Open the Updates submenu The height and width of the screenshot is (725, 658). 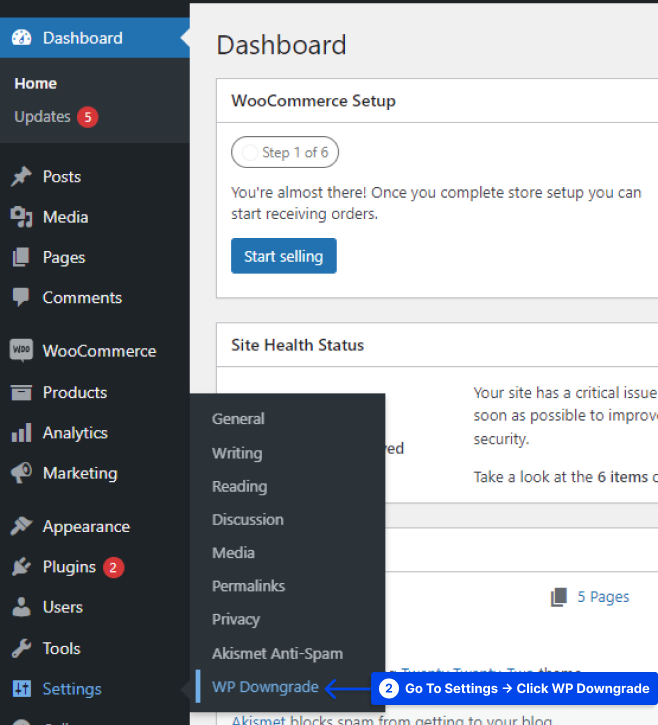tap(43, 117)
